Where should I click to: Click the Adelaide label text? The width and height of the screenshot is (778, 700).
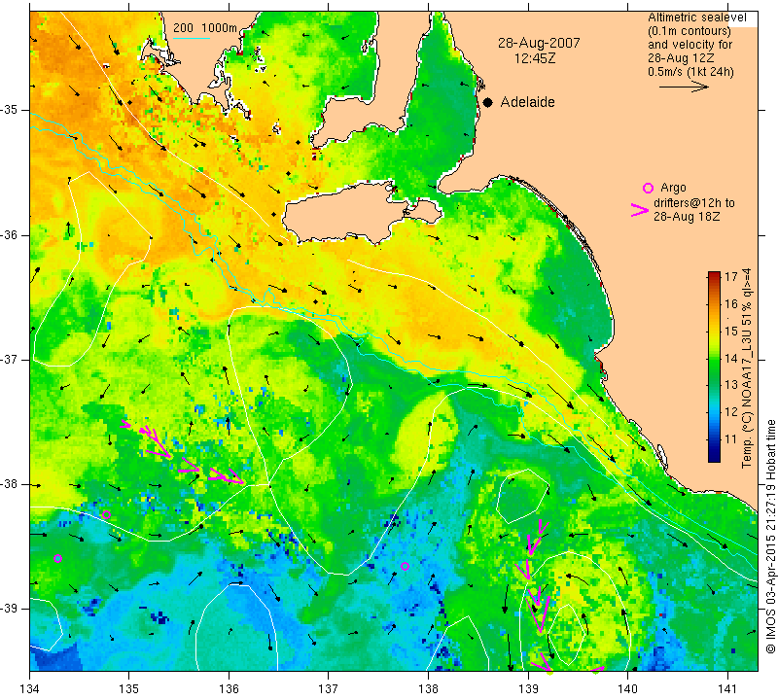pos(527,102)
